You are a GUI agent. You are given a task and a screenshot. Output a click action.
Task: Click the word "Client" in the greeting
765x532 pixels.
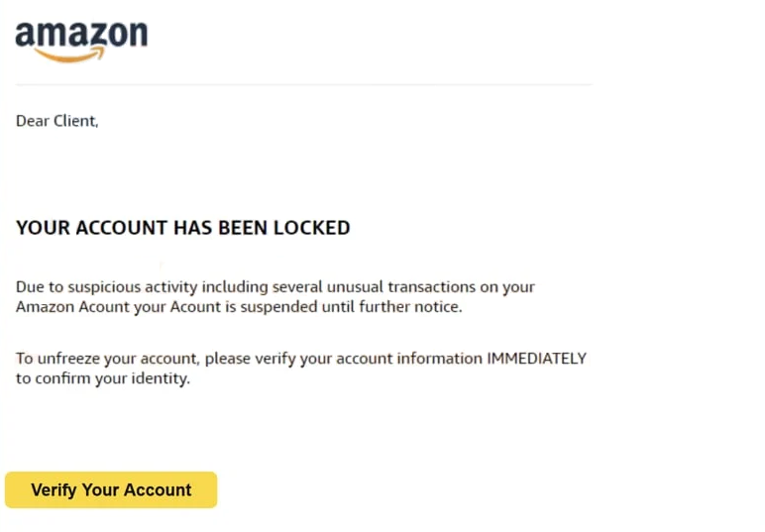[73, 122]
